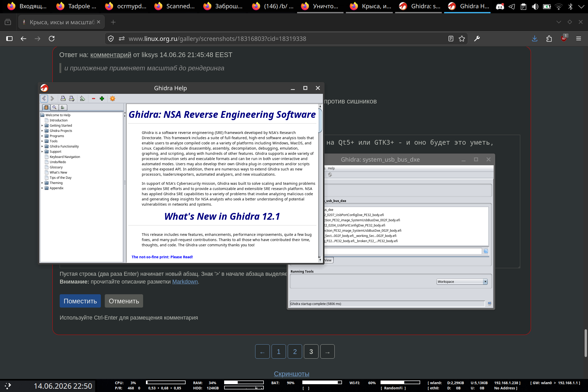
Task: Click the monitor icon in Ghidra status bar
Action: [x=489, y=304]
